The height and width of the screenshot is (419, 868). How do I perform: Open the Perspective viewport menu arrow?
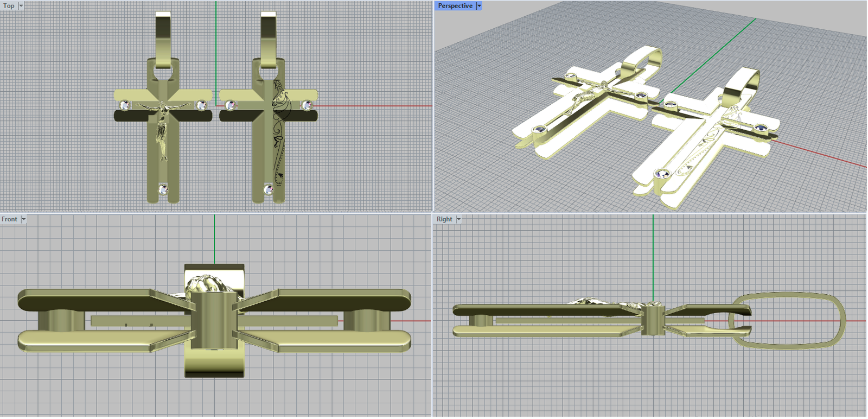pyautogui.click(x=479, y=6)
